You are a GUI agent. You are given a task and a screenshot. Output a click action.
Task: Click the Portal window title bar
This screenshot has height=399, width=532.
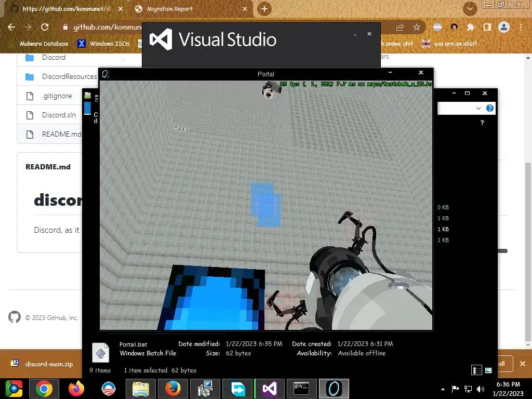pyautogui.click(x=265, y=74)
